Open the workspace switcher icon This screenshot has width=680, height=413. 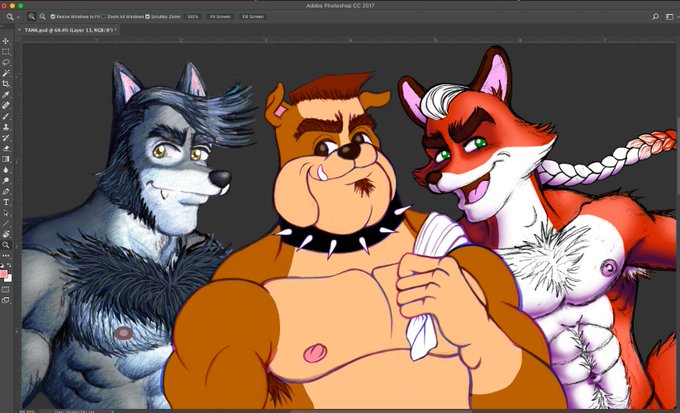tap(670, 16)
